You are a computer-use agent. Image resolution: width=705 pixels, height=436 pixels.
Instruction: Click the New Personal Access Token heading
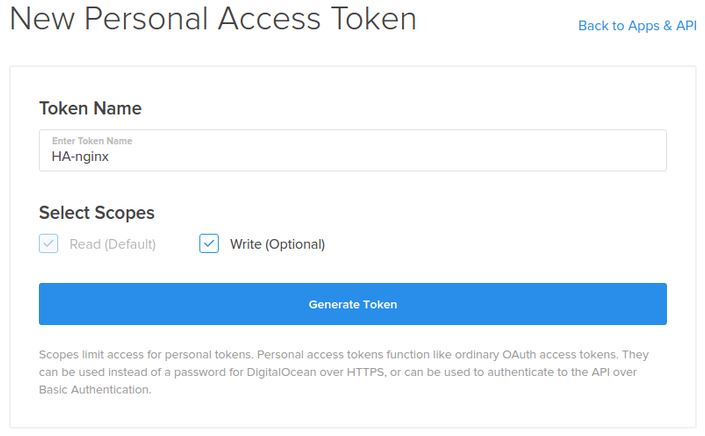click(213, 19)
